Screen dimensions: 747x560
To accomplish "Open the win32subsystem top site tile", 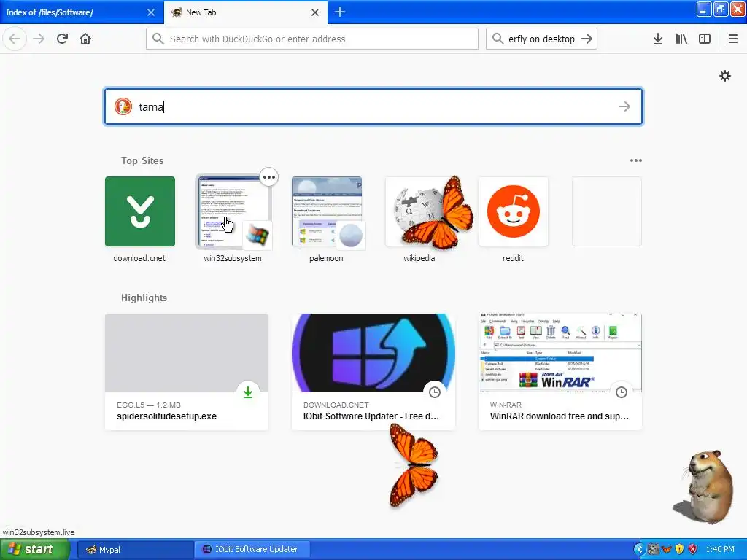I will [233, 211].
